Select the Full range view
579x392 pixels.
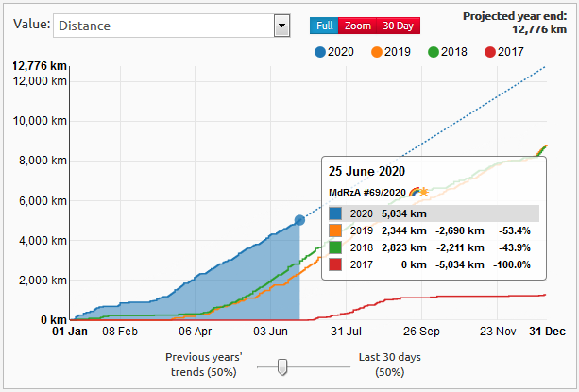[x=324, y=26]
